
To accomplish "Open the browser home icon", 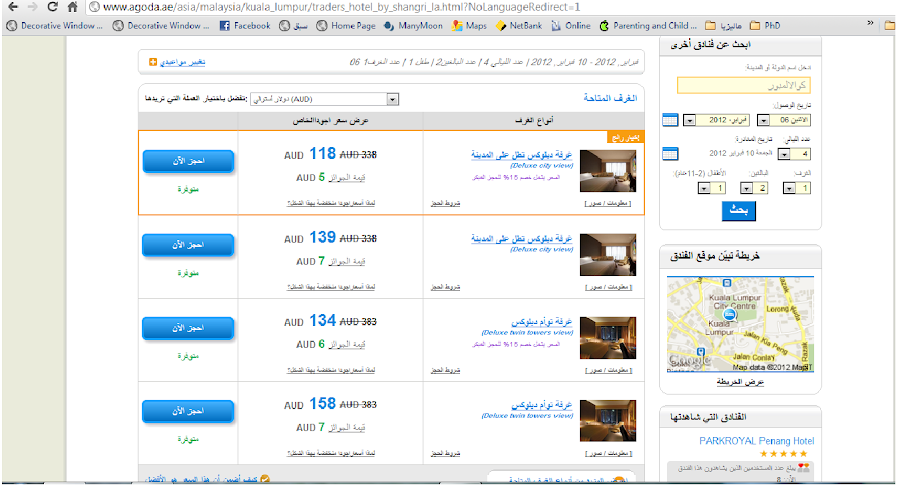I will [x=73, y=7].
